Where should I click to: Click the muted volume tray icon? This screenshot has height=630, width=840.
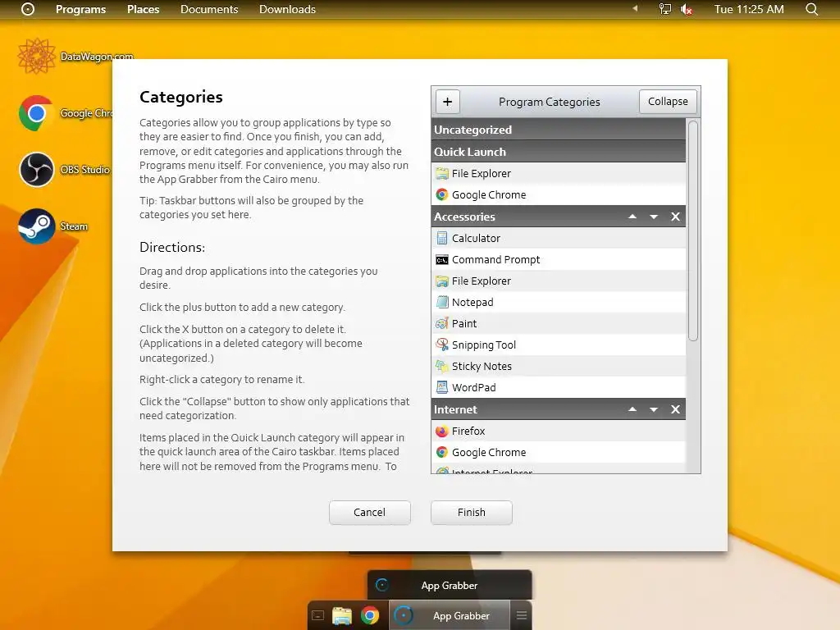click(687, 9)
